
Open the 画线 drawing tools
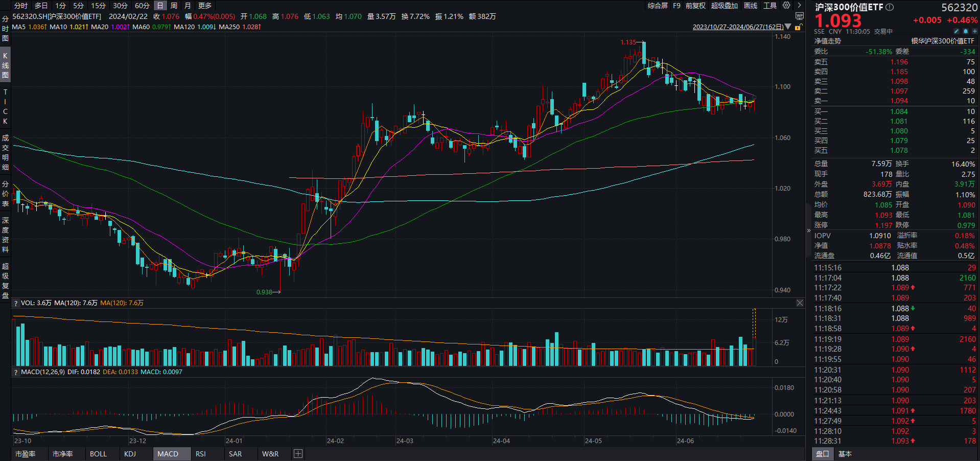coord(751,6)
